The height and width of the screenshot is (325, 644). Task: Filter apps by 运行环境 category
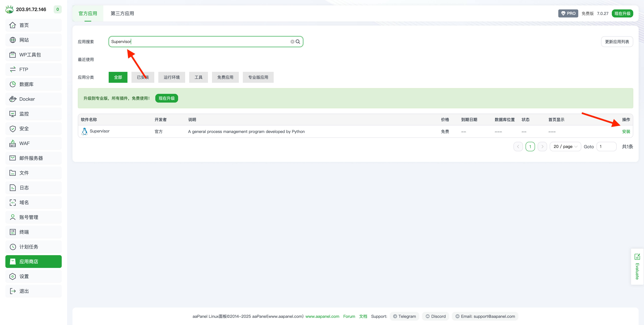coord(172,77)
